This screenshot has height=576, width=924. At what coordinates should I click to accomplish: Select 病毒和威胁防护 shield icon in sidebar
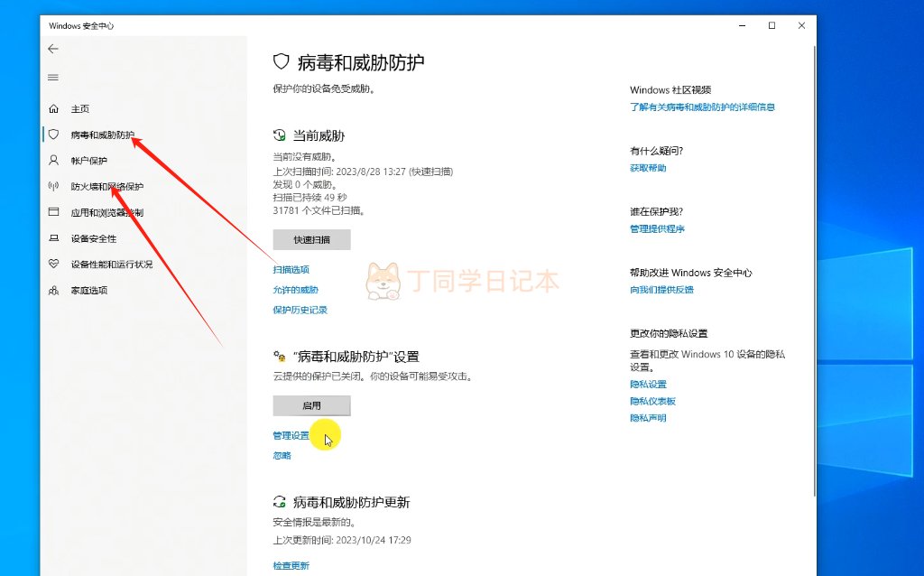pos(53,135)
